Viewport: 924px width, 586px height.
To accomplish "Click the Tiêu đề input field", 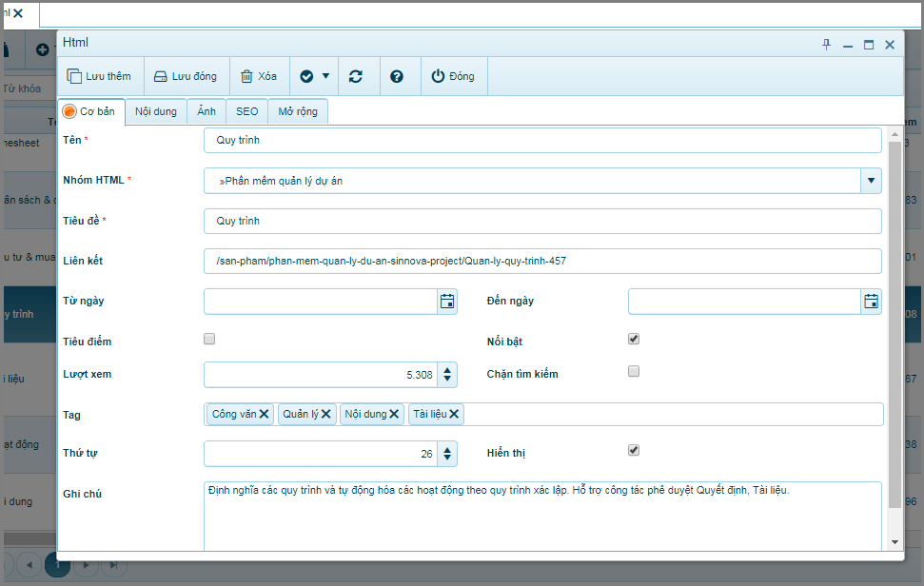I will 542,221.
